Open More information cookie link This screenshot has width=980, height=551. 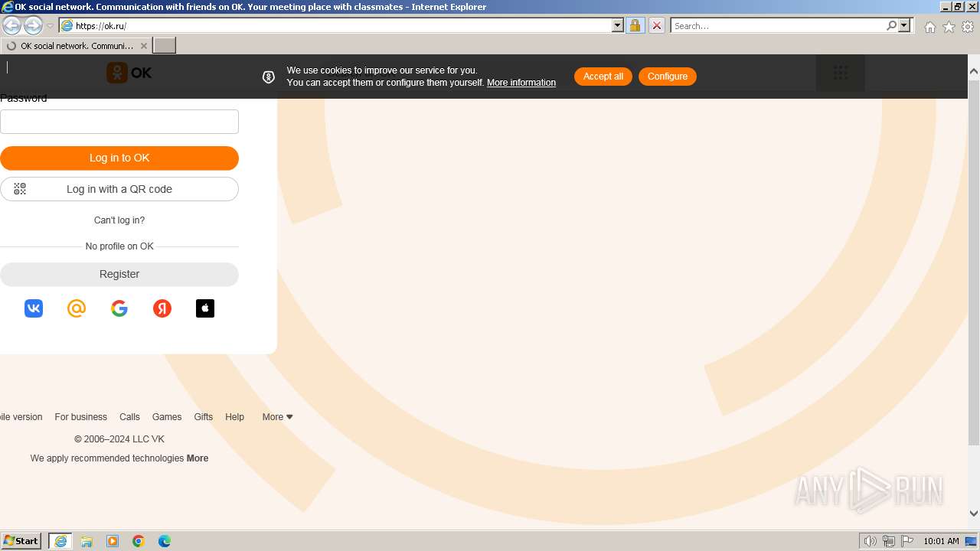[x=521, y=83]
